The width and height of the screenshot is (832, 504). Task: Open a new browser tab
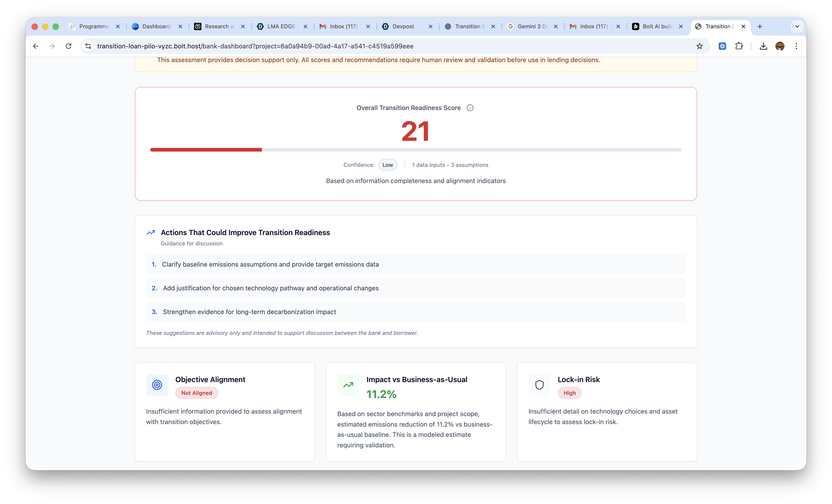click(x=760, y=26)
